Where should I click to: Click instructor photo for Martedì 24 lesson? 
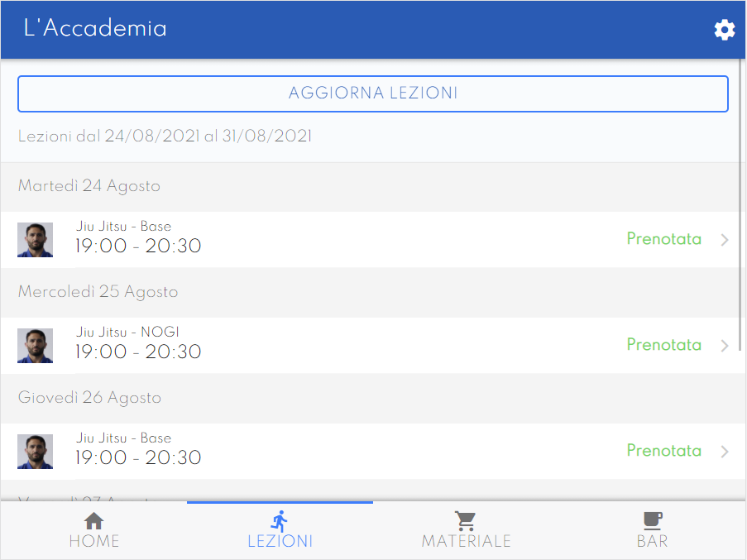[x=36, y=240]
